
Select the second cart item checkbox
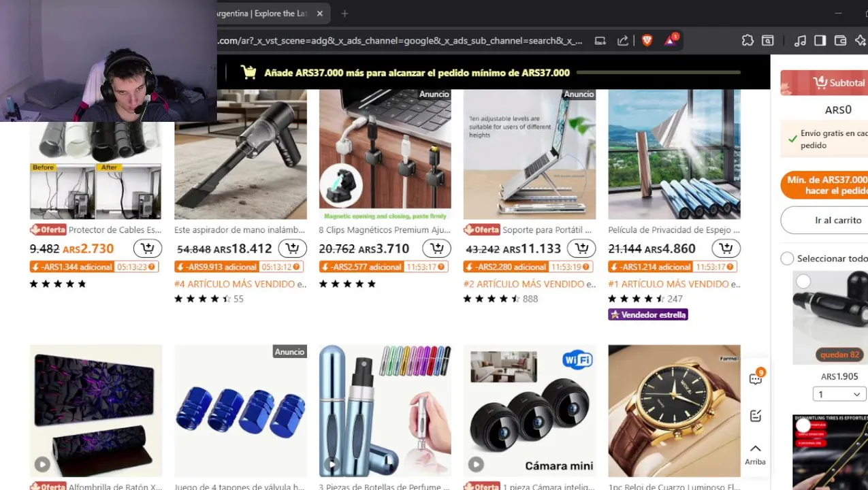click(x=803, y=425)
